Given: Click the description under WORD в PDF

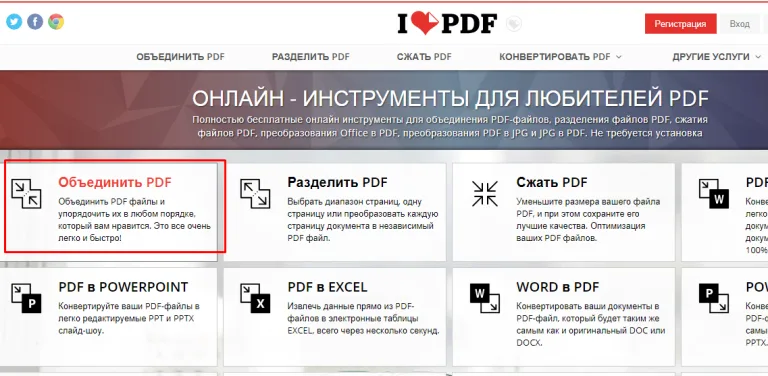Looking at the screenshot, I should point(591,325).
